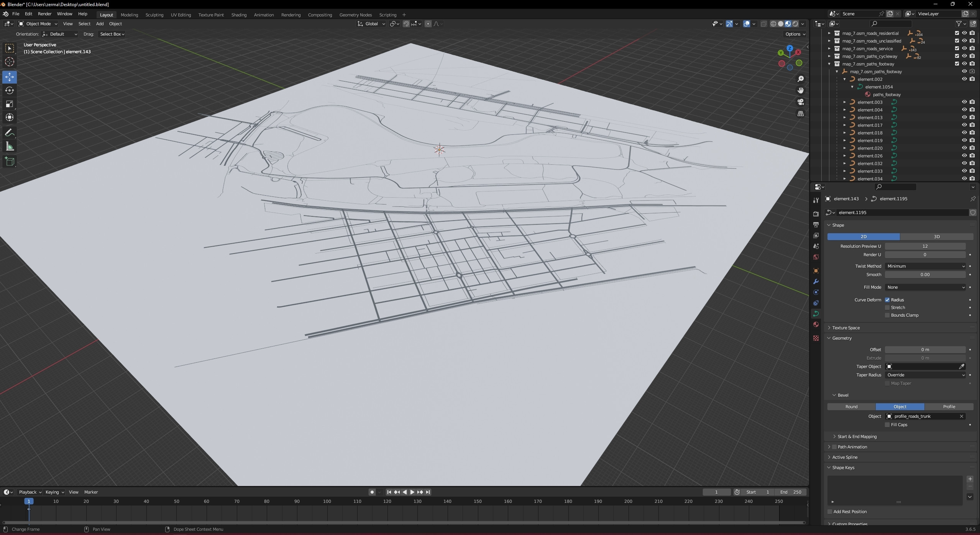This screenshot has width=980, height=535.
Task: Toggle proportional editing icon
Action: tap(428, 24)
